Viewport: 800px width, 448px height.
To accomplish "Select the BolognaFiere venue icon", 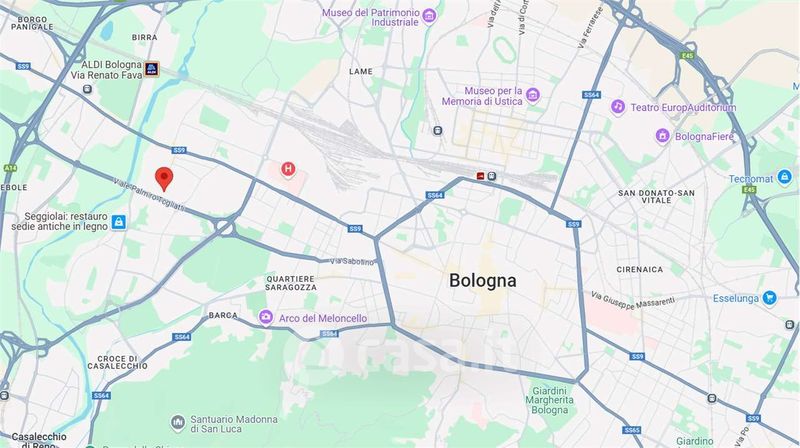I will [x=662, y=136].
